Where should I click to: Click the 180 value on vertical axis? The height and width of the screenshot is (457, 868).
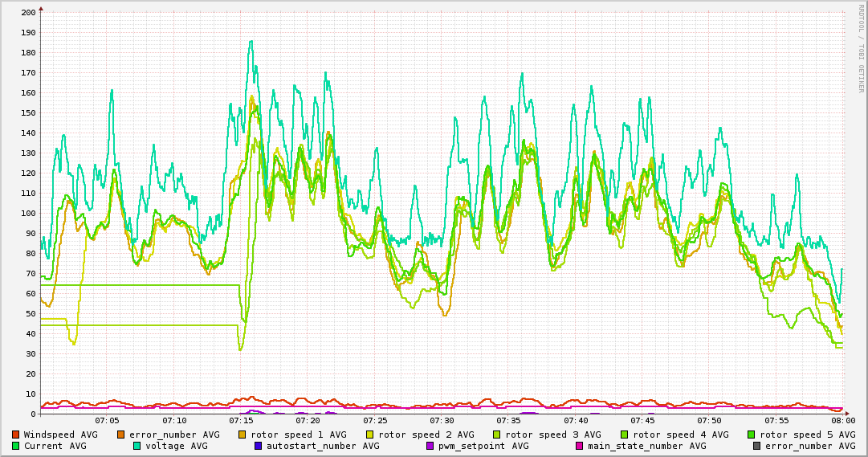point(27,53)
